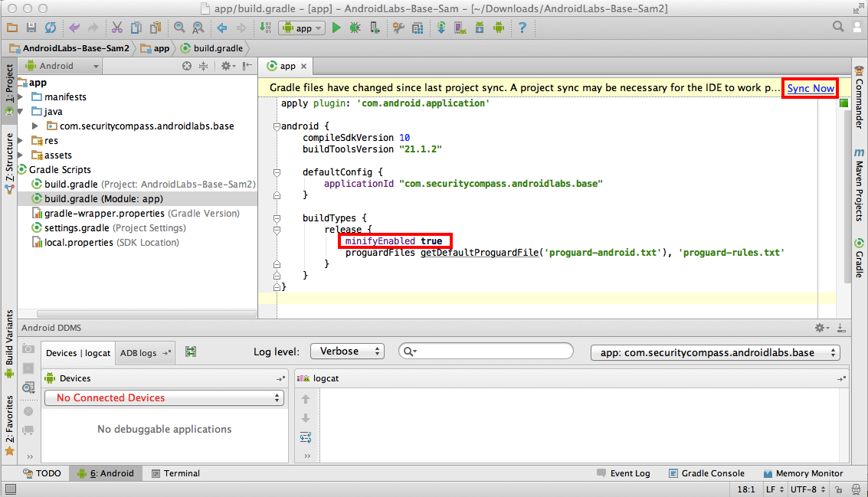Click the Synchronize refresh icon in toolbar
The width and height of the screenshot is (868, 497).
[50, 28]
